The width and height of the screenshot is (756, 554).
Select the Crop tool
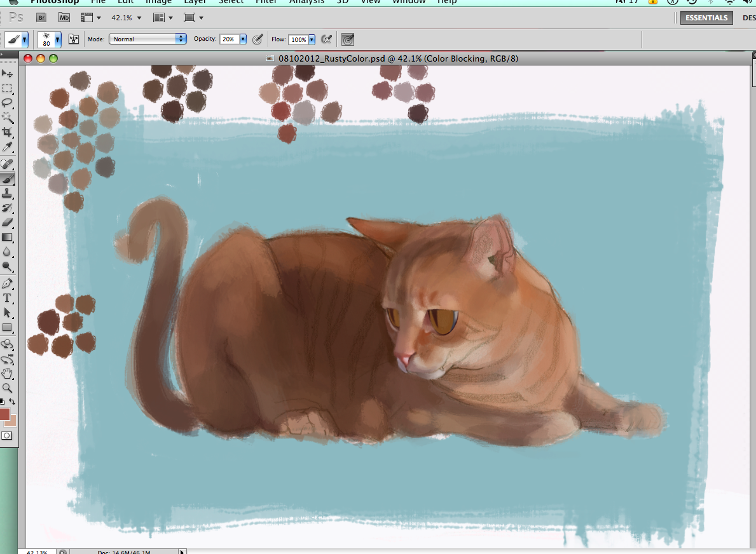pyautogui.click(x=8, y=133)
